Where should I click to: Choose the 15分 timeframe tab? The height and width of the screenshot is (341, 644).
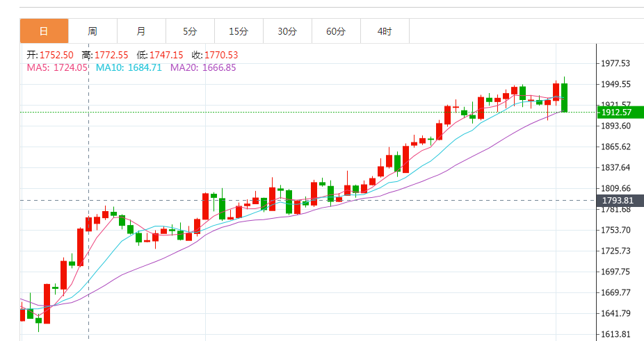click(239, 31)
